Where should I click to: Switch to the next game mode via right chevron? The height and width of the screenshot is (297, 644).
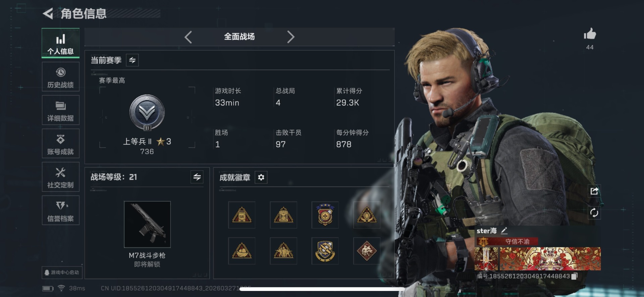click(290, 37)
